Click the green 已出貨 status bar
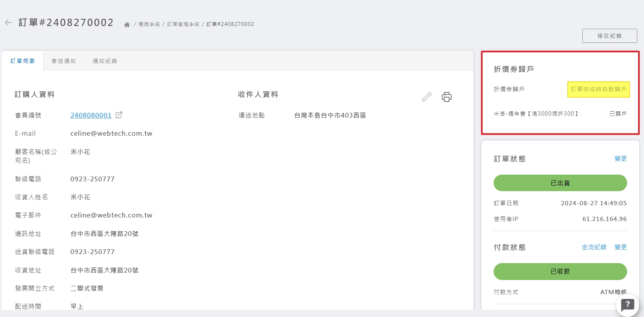The image size is (644, 317). 560,183
